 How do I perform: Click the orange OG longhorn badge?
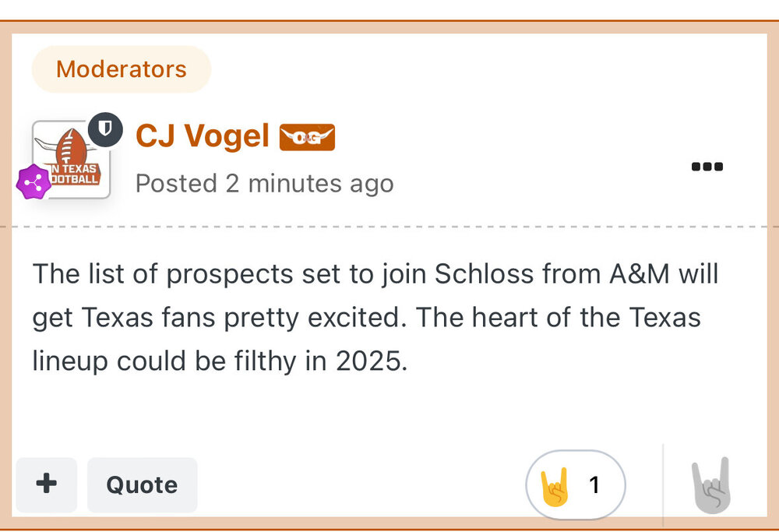307,137
